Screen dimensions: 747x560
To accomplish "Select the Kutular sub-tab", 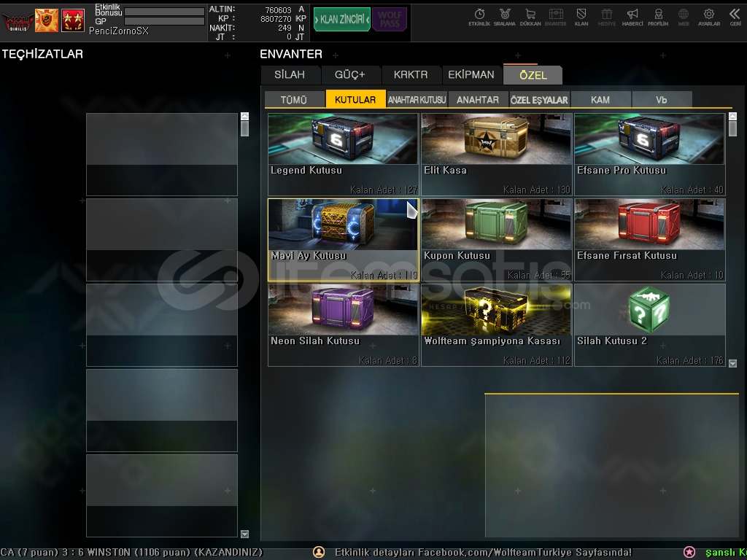I will 355,99.
